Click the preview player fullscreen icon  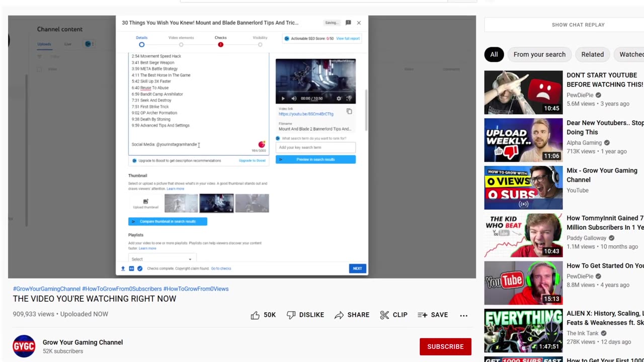[x=349, y=99]
